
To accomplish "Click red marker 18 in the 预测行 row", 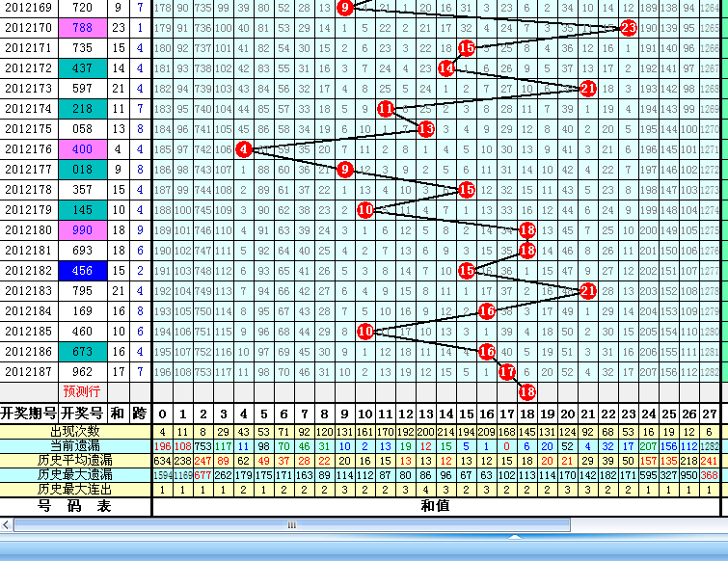I will (x=526, y=391).
